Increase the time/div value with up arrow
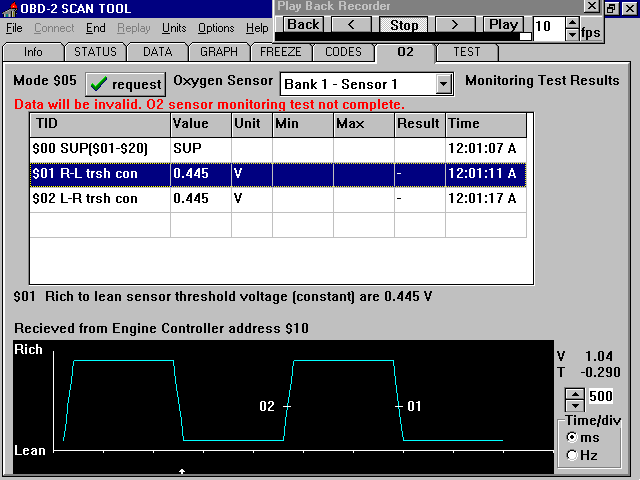This screenshot has width=640, height=480. [575, 395]
